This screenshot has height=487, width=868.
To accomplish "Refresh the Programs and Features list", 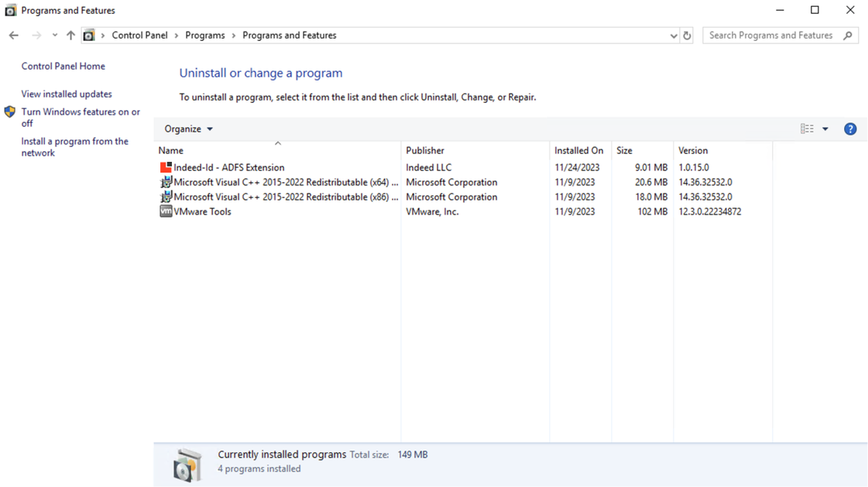I will point(687,36).
